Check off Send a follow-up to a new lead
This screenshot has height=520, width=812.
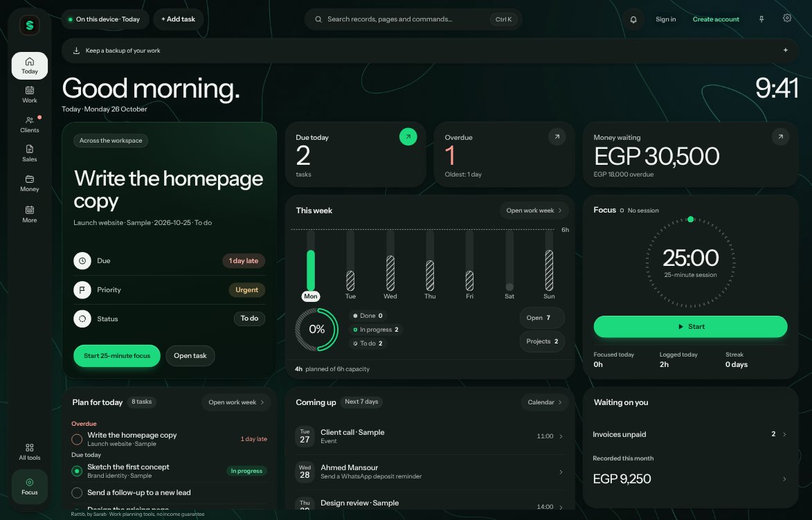point(77,492)
